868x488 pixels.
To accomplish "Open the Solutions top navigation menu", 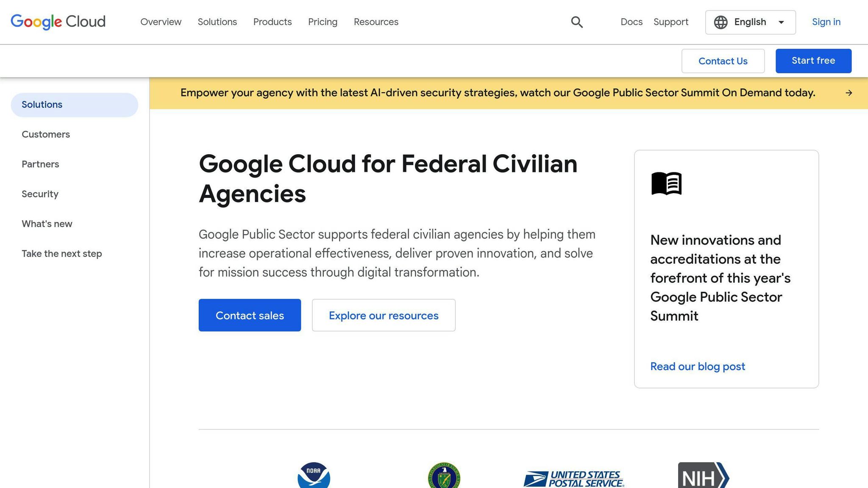I will tap(217, 22).
